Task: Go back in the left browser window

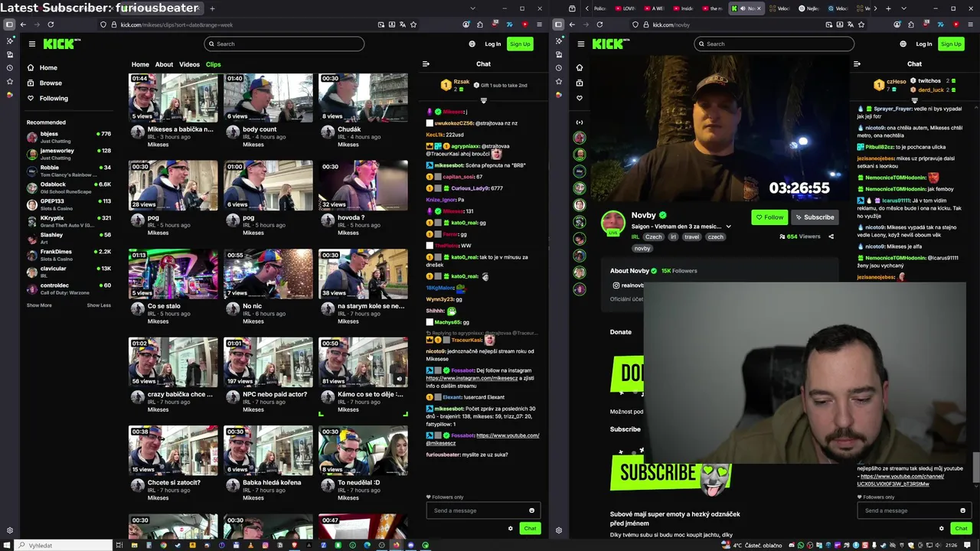Action: tap(23, 24)
